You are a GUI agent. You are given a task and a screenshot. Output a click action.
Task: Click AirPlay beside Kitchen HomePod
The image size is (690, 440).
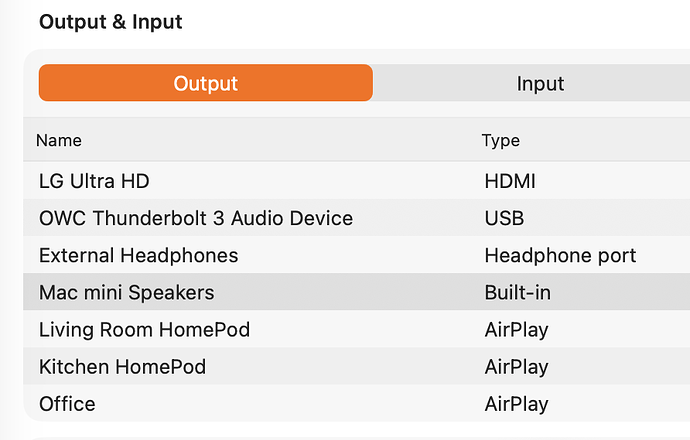coord(516,367)
